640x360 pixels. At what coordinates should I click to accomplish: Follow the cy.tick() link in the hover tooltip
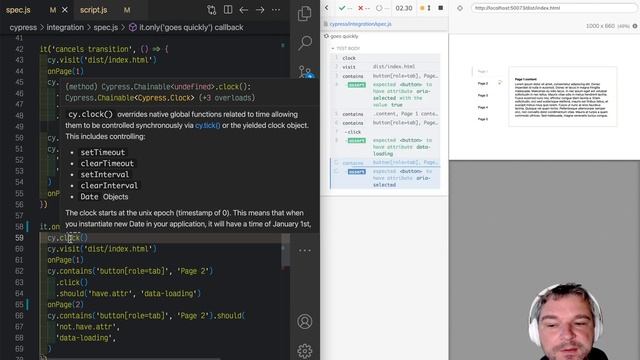[207, 125]
